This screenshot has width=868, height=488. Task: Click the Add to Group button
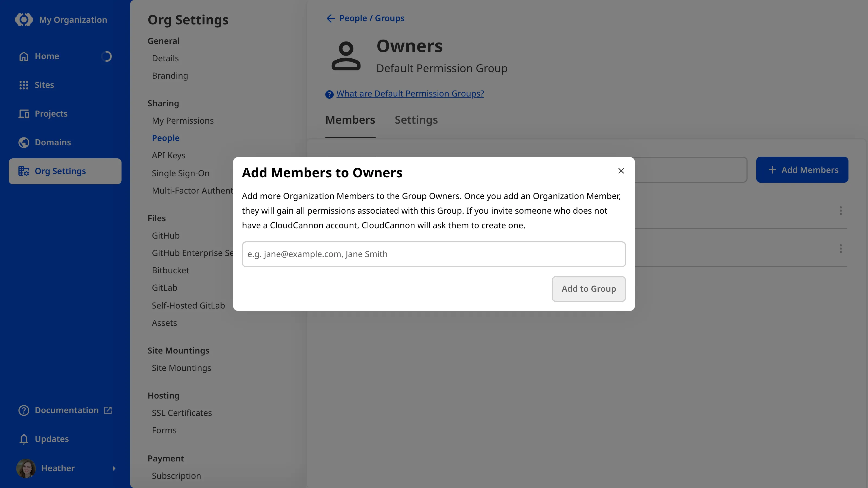coord(589,289)
